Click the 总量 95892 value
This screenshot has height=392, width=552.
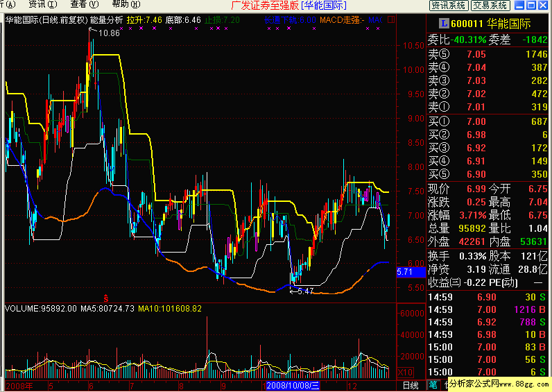(472, 228)
